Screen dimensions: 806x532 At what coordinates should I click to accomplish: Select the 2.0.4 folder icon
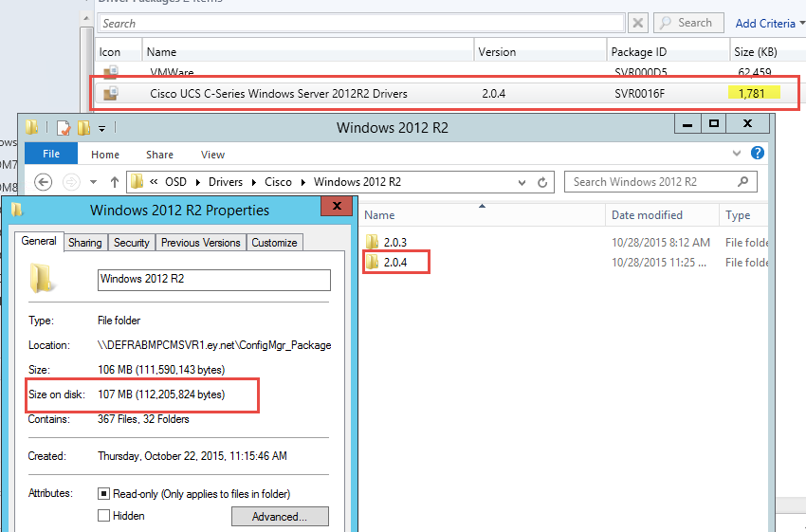[x=372, y=262]
